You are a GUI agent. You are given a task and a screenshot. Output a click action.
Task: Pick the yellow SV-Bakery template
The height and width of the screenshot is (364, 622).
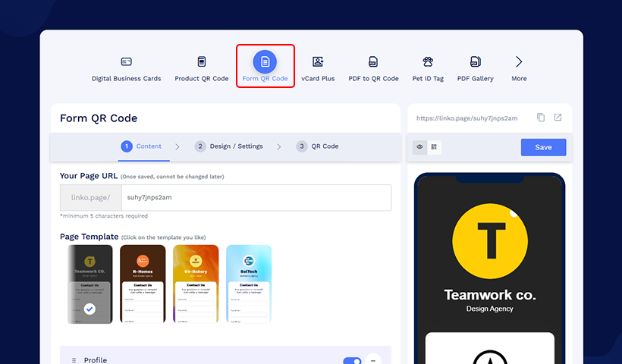click(196, 284)
